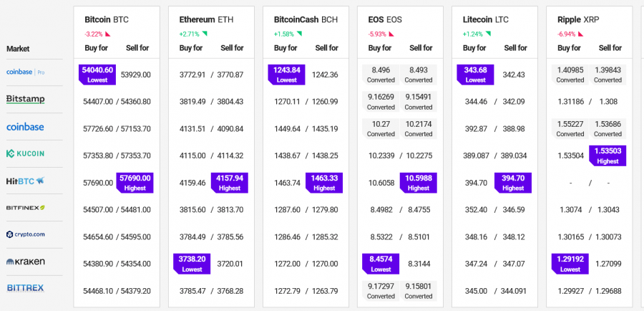Select the Ethereum ETH column header
644x311 pixels.
click(x=206, y=19)
